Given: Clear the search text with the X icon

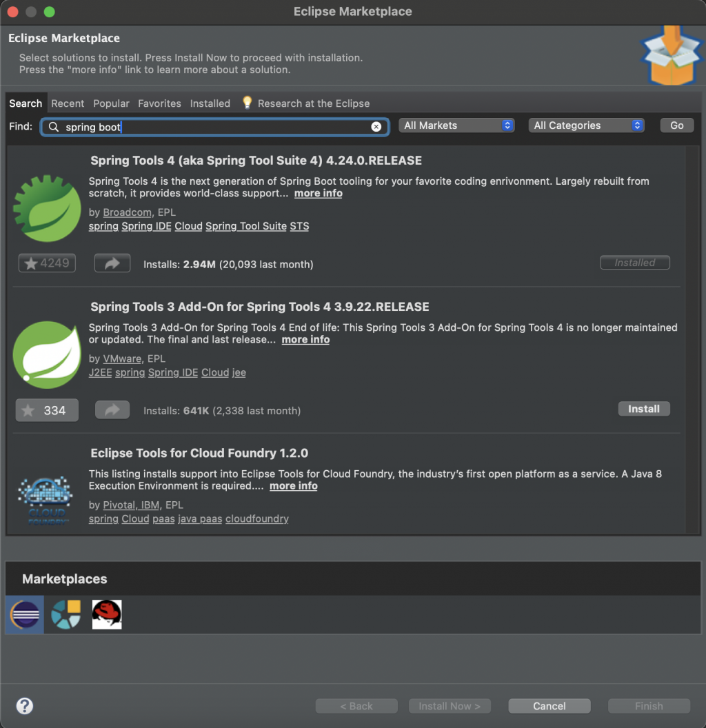Looking at the screenshot, I should pos(376,127).
